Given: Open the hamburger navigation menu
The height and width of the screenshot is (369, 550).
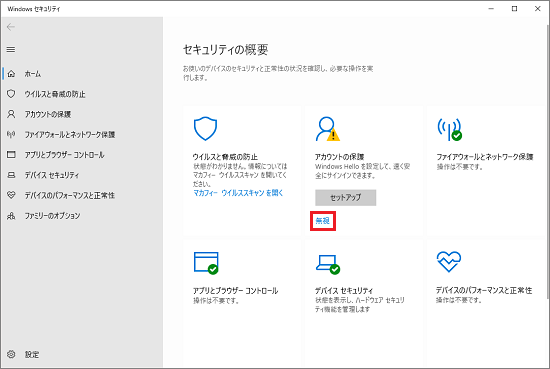Looking at the screenshot, I should pyautogui.click(x=11, y=49).
